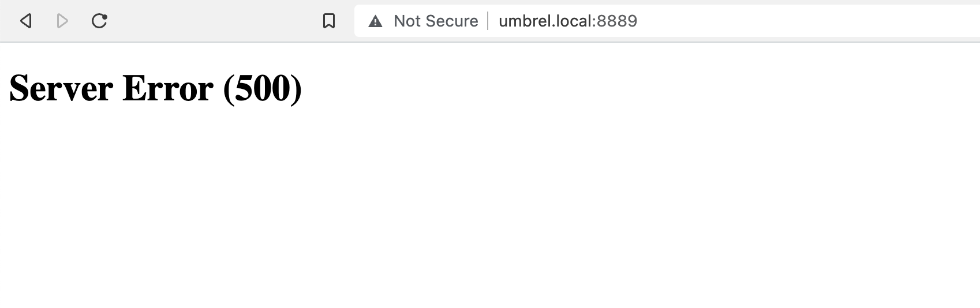Place cursor on port number 8889
The height and width of the screenshot is (308, 980).
617,21
